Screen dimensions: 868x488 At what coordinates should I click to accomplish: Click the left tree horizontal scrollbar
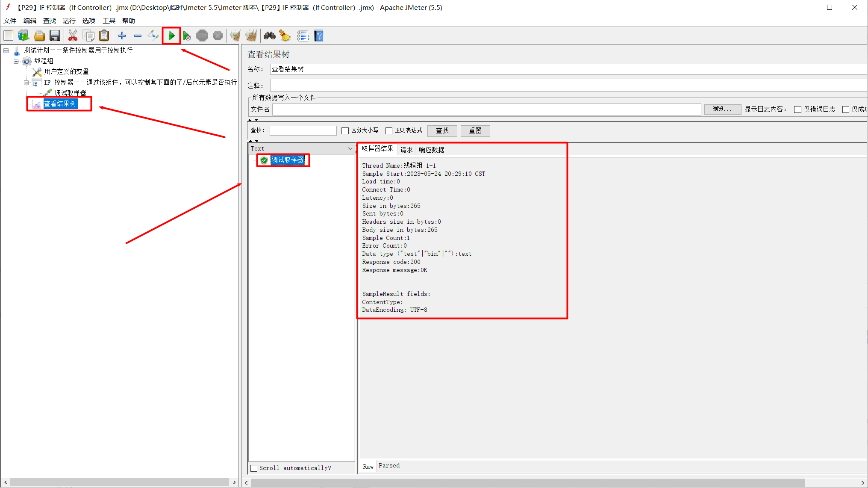pos(120,482)
